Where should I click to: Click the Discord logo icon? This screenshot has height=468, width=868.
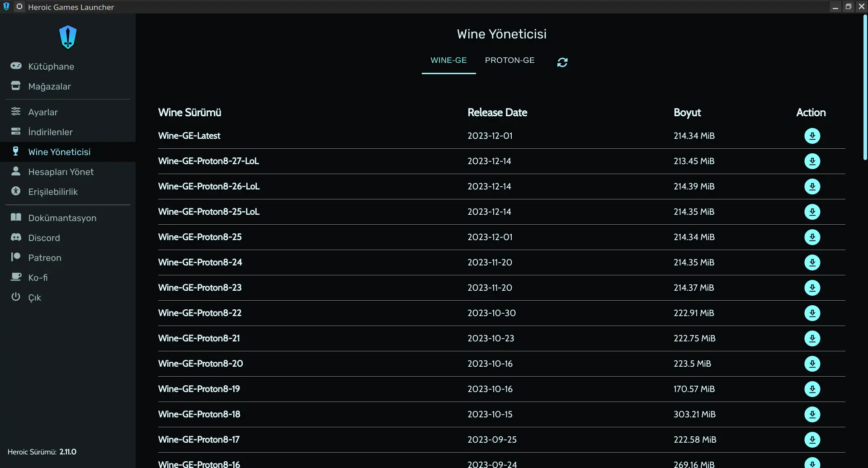pyautogui.click(x=16, y=237)
